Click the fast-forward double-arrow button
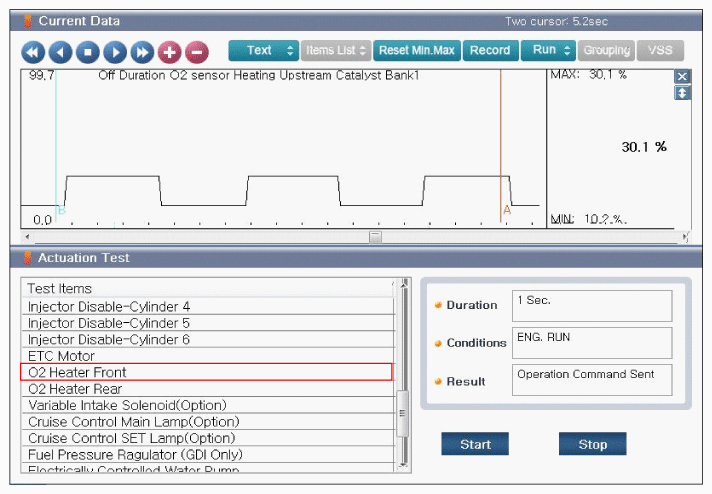712x494 pixels. [x=141, y=51]
